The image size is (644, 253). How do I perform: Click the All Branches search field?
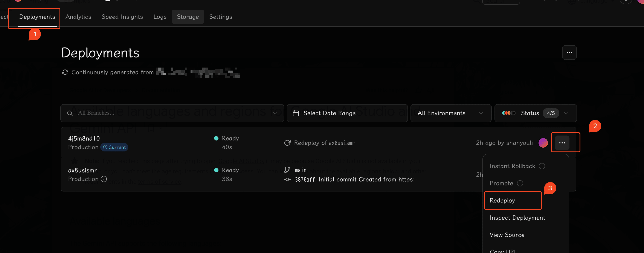[x=172, y=113]
